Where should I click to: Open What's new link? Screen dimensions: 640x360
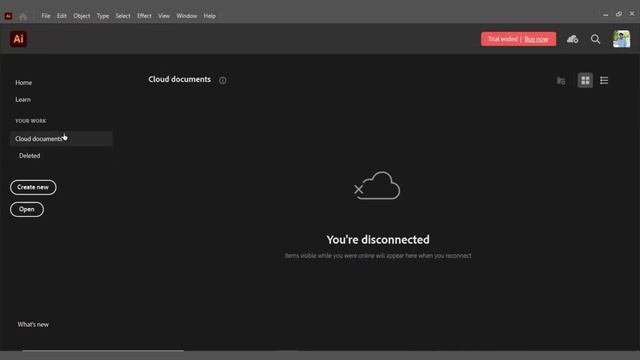point(33,324)
